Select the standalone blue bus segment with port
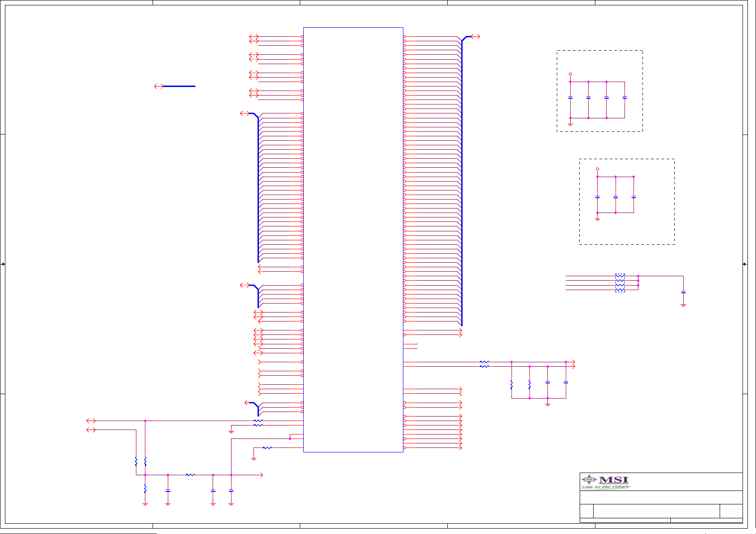Screen dimensions: 756x534 175,86
